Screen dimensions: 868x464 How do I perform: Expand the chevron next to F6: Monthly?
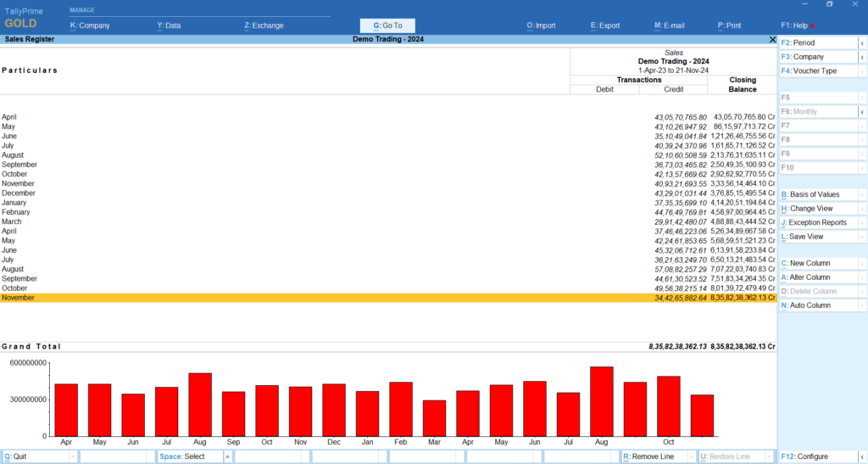click(862, 112)
